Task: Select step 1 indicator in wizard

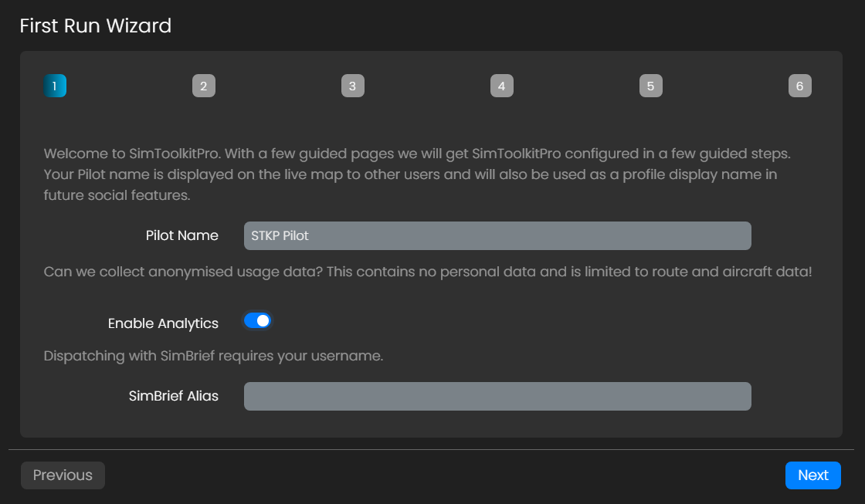Action: tap(55, 86)
